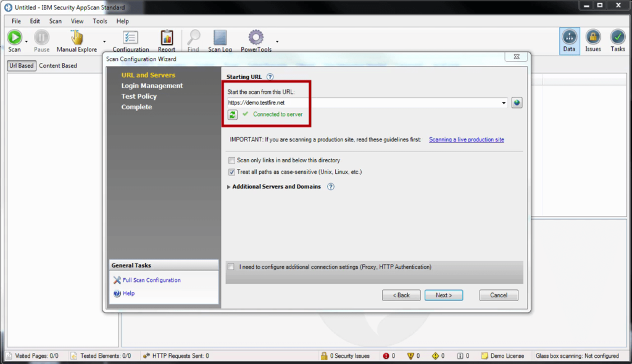The height and width of the screenshot is (364, 632).
Task: Click the Next button
Action: tap(443, 296)
